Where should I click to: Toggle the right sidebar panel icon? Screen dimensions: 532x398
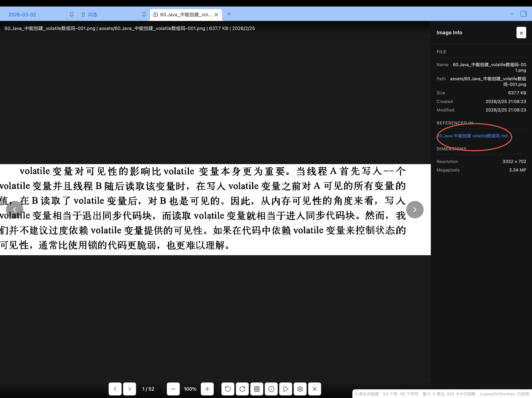523,14
